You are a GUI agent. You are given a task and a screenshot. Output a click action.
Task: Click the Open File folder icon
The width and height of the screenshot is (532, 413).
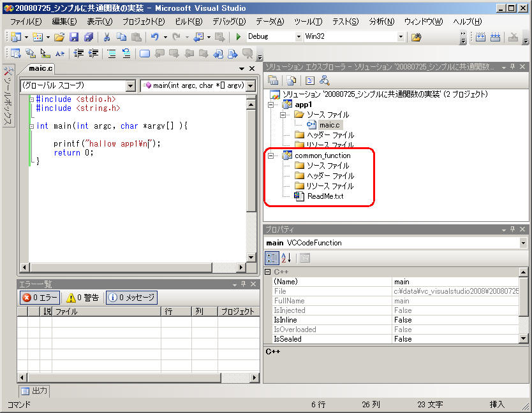point(59,37)
